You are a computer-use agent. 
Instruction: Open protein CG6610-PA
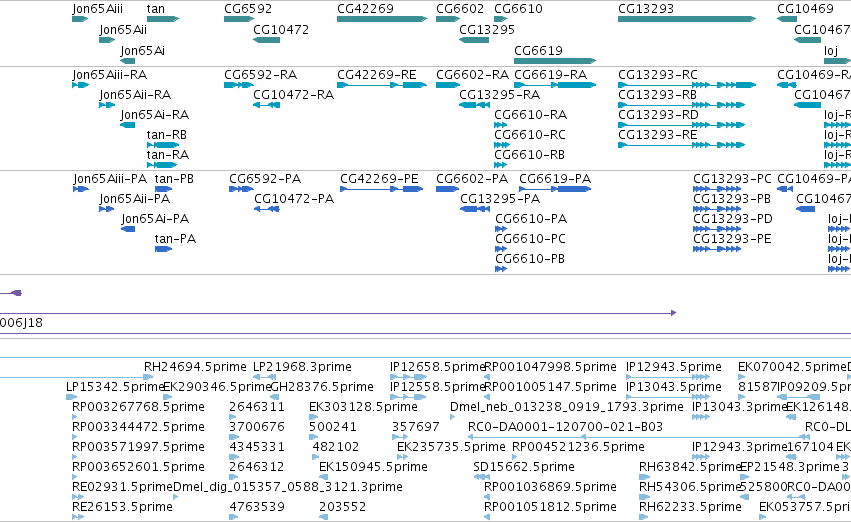pyautogui.click(x=531, y=219)
